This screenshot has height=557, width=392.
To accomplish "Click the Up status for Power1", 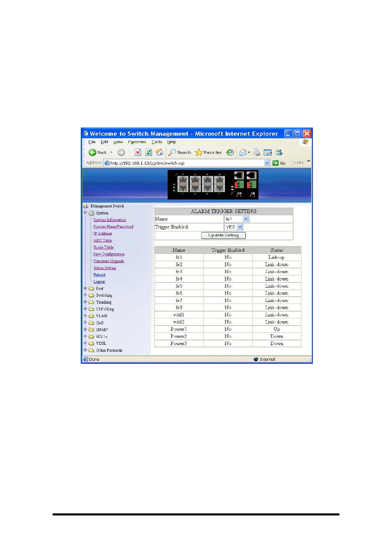I will click(277, 329).
